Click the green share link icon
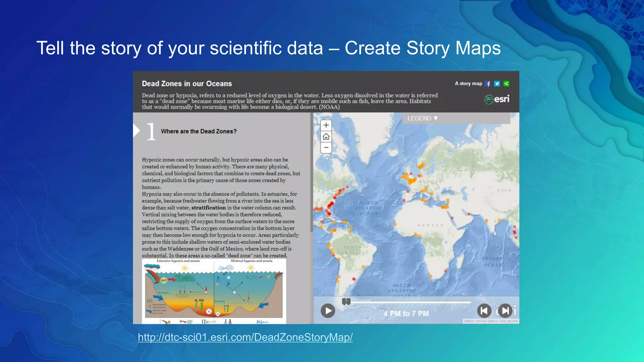 coord(506,84)
